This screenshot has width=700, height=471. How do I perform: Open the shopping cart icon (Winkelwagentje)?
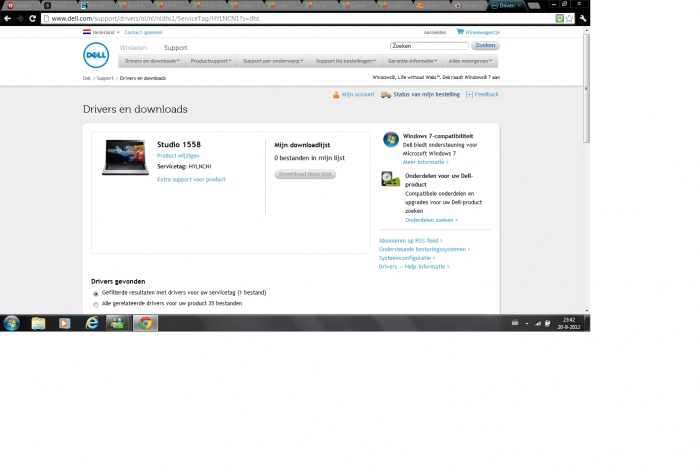point(460,32)
